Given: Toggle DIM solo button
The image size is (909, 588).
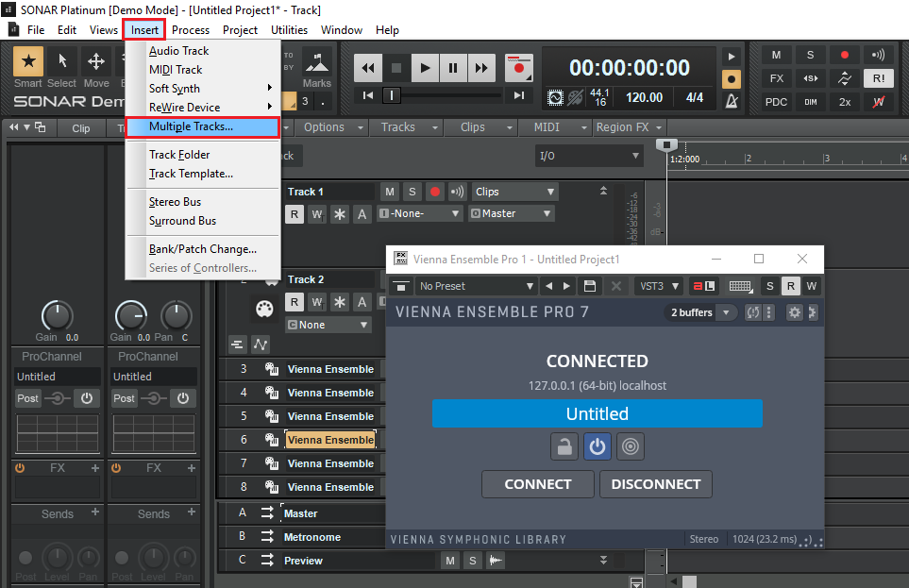Looking at the screenshot, I should click(811, 102).
